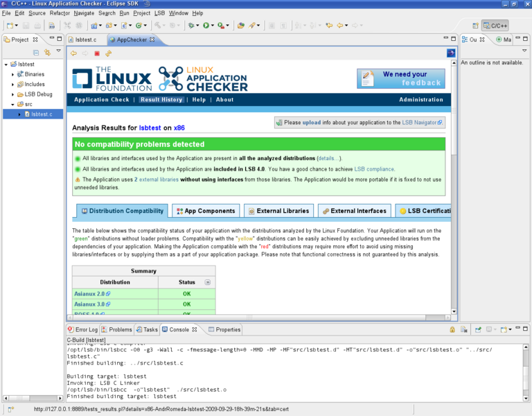Open the Back history dropdown arrow
Viewport: 532px width, 416px height.
346,26
